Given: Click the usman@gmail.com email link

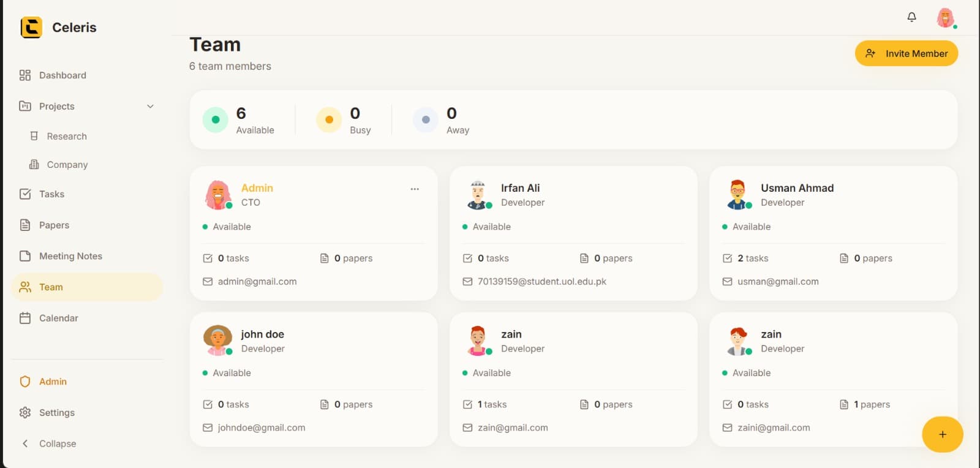Looking at the screenshot, I should point(778,282).
